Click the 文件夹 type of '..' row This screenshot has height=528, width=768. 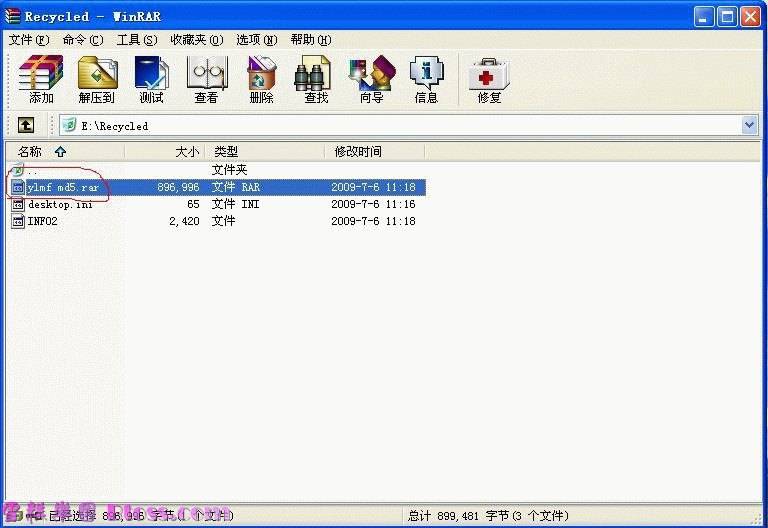[x=229, y=170]
